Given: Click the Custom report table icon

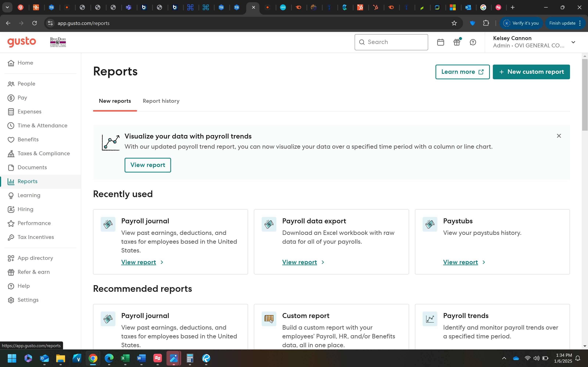Looking at the screenshot, I should tap(269, 319).
